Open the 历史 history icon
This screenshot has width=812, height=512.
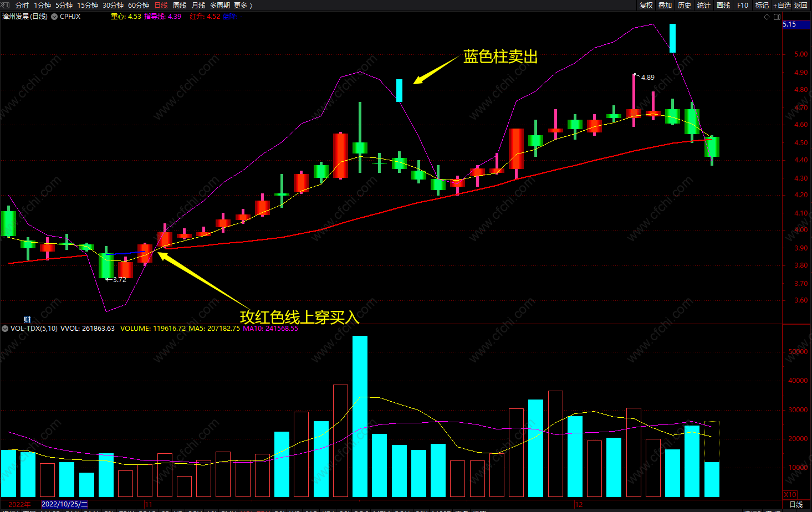[683, 5]
